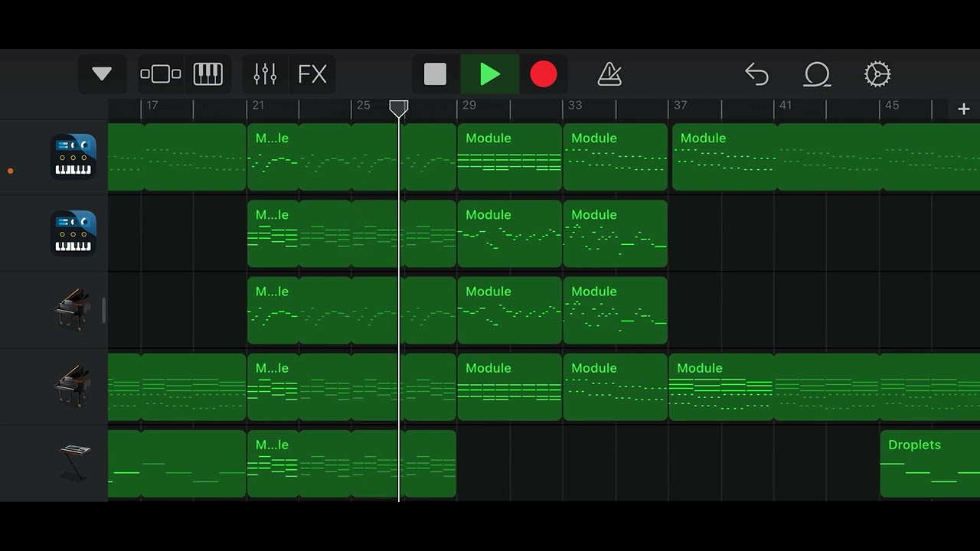Select the Droplets region
The height and width of the screenshot is (551, 980).
[x=930, y=464]
